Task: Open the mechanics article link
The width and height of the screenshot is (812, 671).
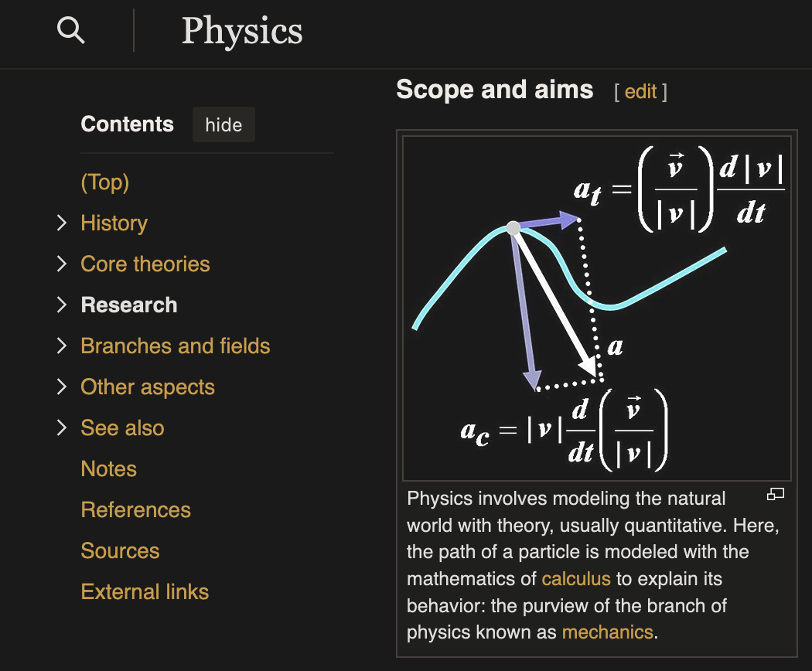Action: [608, 632]
